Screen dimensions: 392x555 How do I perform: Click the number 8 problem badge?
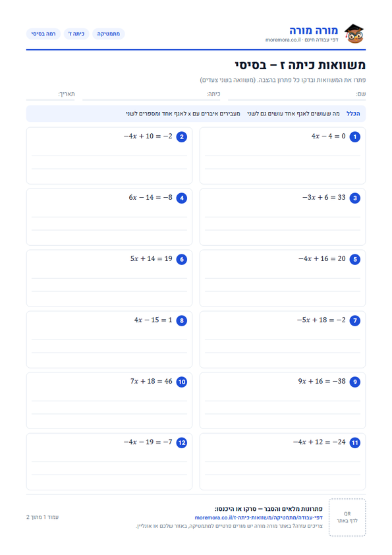click(x=181, y=321)
